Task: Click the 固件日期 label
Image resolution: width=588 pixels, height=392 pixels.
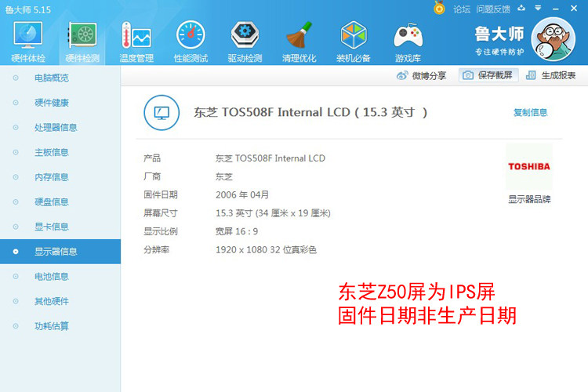Action: [x=161, y=194]
